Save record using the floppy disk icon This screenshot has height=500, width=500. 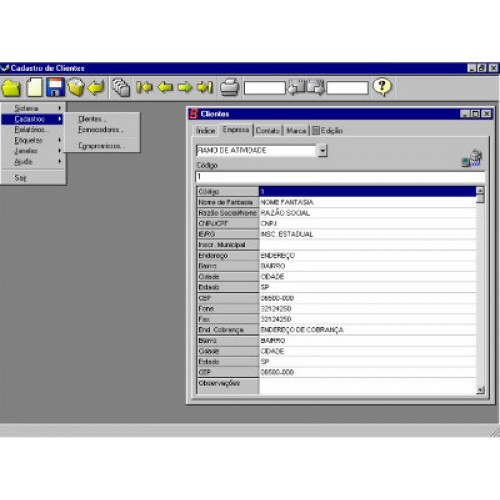[x=55, y=87]
